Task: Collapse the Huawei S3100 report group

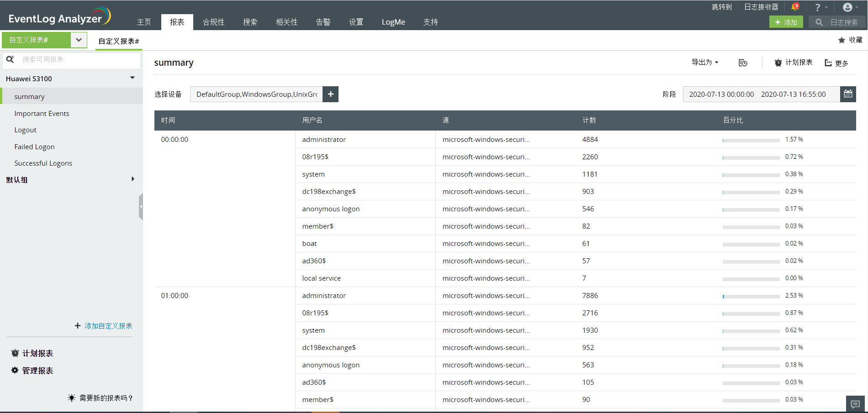Action: click(132, 78)
